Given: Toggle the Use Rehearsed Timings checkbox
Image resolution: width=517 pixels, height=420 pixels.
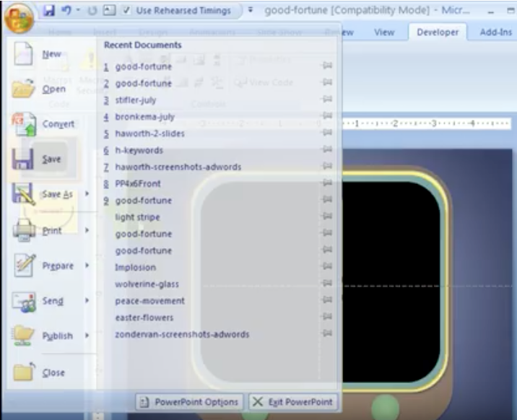Looking at the screenshot, I should [127, 11].
